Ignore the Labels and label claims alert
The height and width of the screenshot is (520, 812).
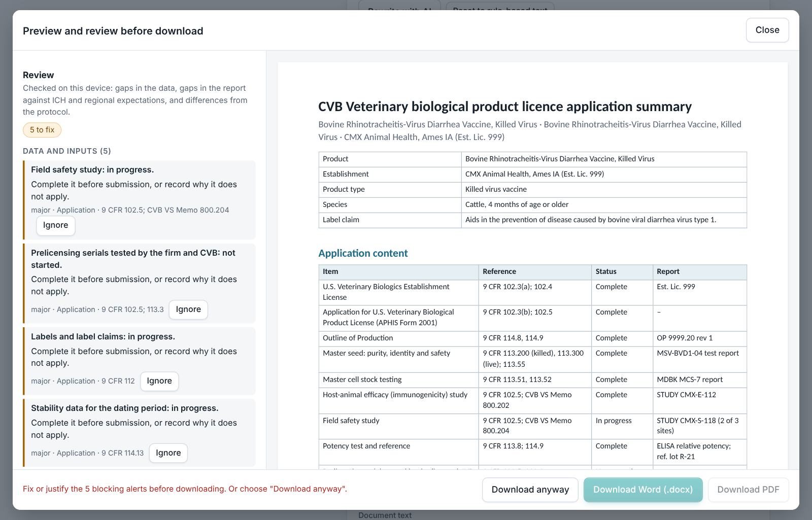159,381
